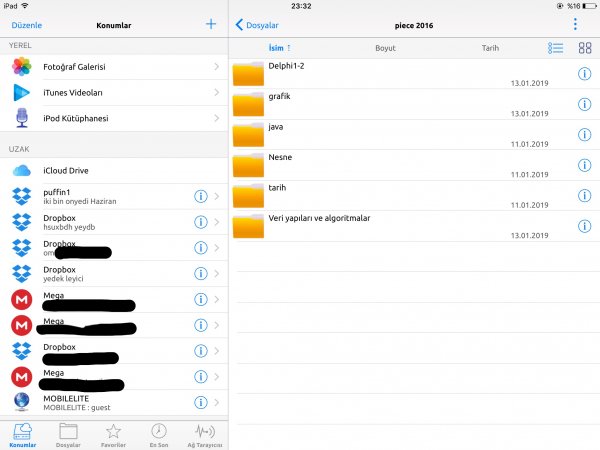
Task: Switch to list view layout icon
Action: pos(556,48)
